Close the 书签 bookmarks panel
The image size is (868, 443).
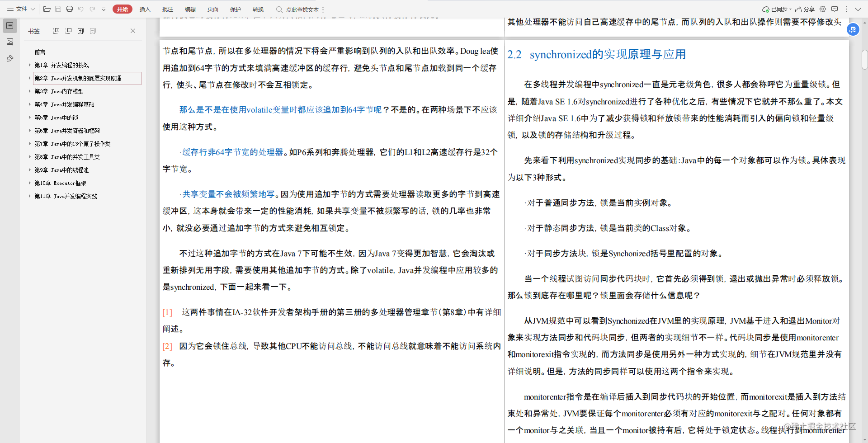tap(133, 31)
